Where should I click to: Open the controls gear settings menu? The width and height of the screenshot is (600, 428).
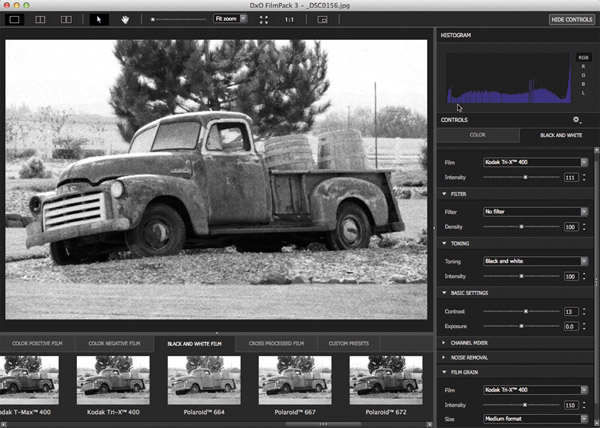pos(577,120)
